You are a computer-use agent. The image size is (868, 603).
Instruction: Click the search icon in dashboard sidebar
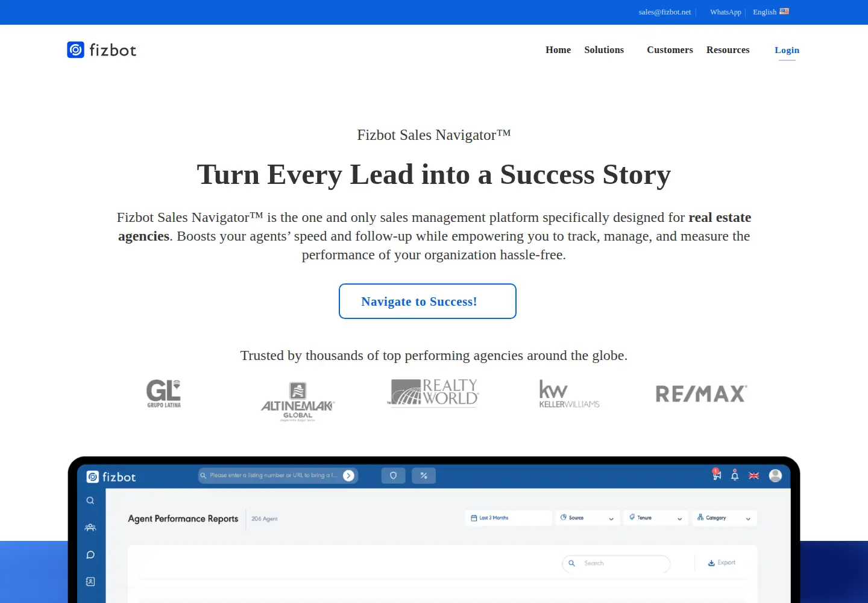point(90,500)
